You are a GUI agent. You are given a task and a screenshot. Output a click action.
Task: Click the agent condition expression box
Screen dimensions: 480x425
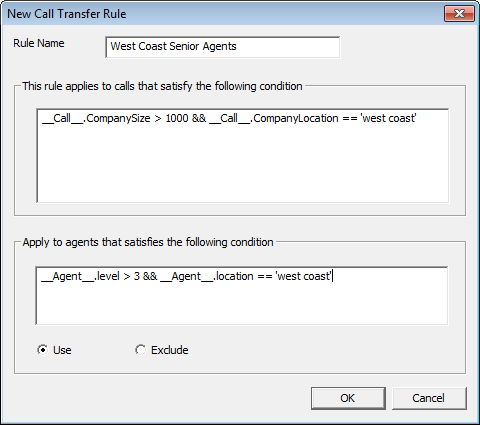click(242, 295)
